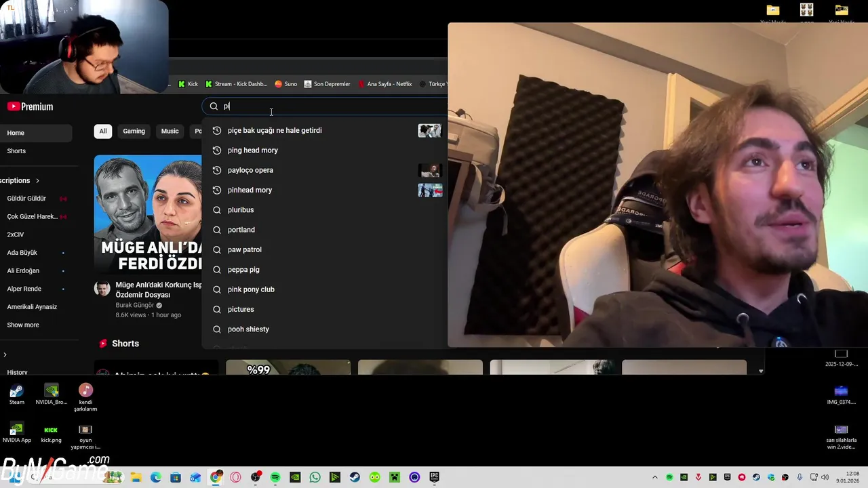The image size is (868, 488).
Task: Open thumbnail next to 'payloço opera' suggestion
Action: 430,170
